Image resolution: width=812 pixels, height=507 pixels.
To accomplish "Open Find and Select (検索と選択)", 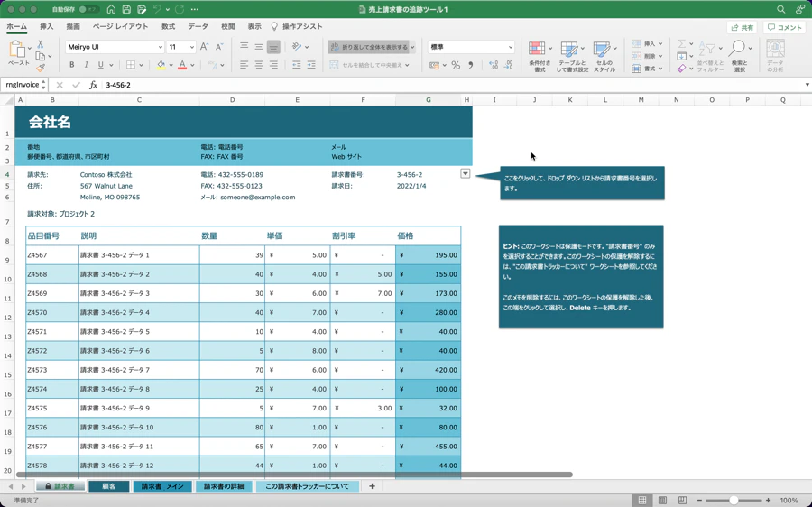I will tap(739, 57).
